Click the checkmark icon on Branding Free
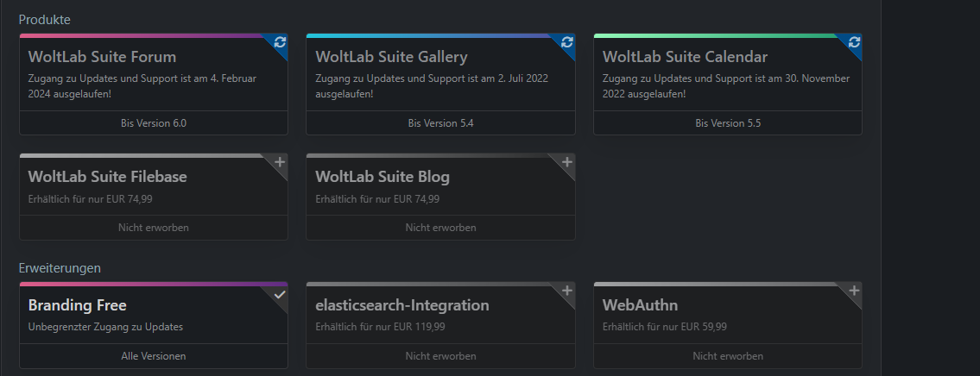980x376 pixels. (x=280, y=294)
